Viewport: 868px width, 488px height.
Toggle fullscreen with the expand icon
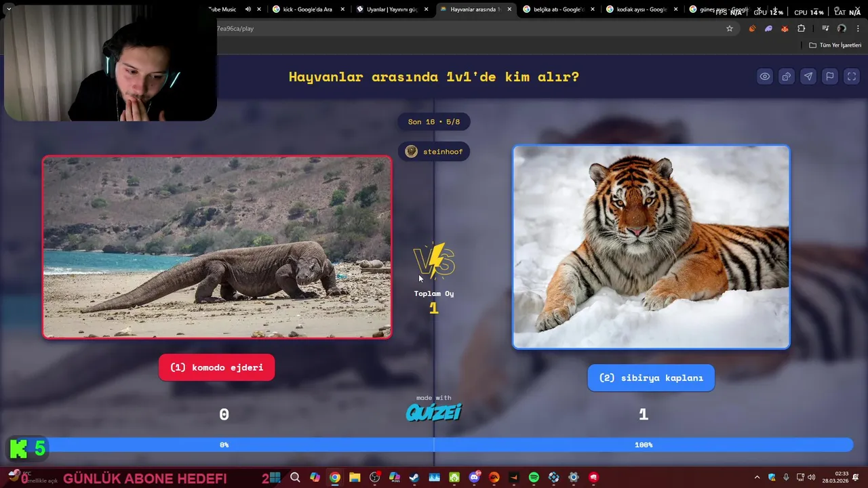pyautogui.click(x=852, y=77)
